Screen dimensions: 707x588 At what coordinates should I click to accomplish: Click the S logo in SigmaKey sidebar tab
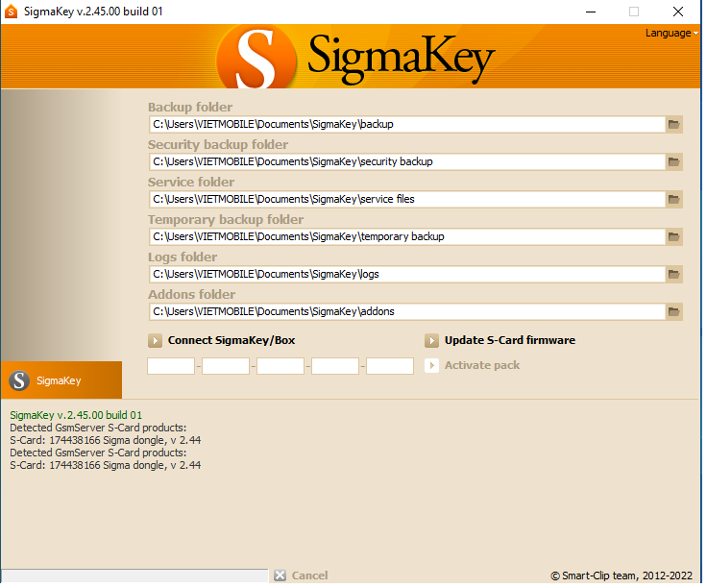pyautogui.click(x=19, y=380)
